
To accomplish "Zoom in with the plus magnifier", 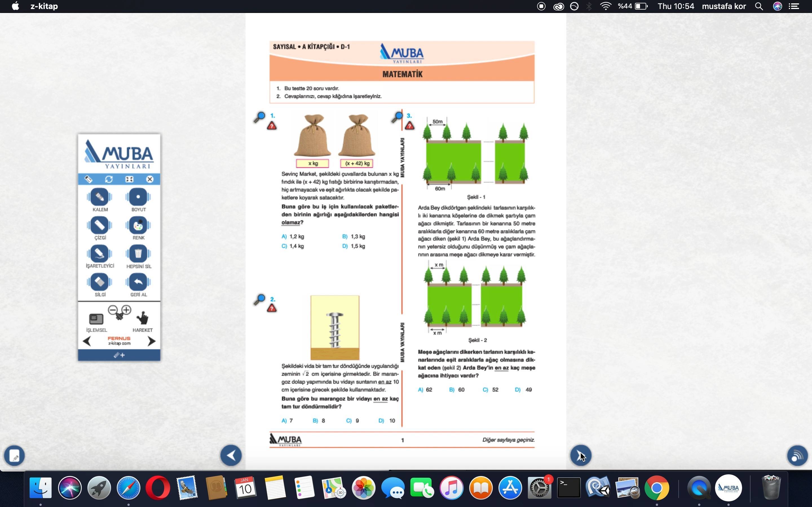I will (127, 310).
